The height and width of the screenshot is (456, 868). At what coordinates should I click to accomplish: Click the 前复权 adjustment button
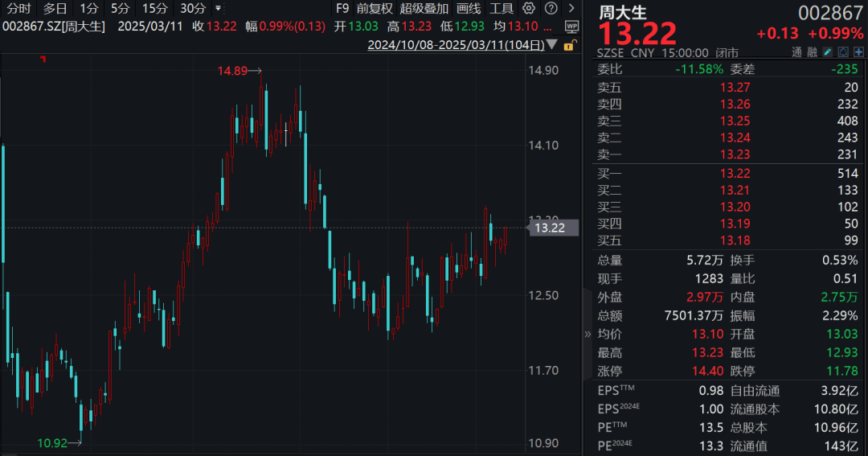point(375,8)
